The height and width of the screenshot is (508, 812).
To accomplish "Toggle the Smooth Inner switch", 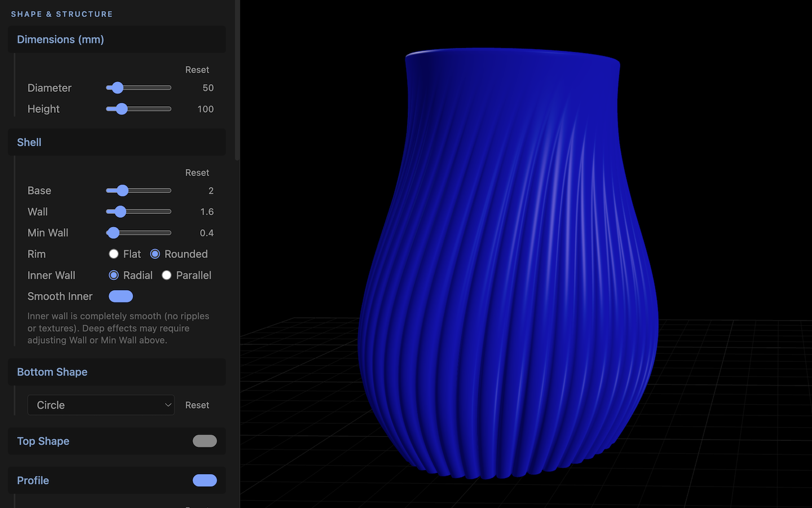I will [121, 296].
